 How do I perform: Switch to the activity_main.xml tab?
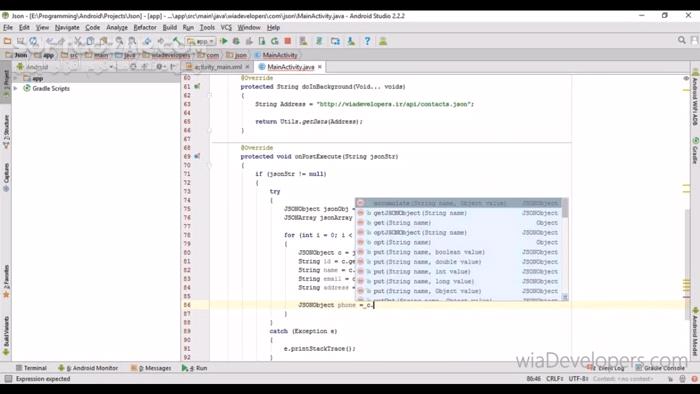coord(218,67)
